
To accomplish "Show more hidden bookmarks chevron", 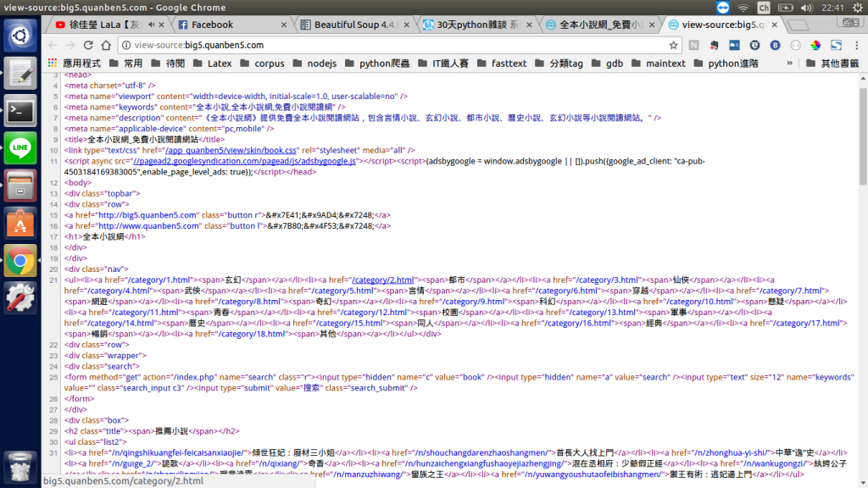I will coord(790,63).
